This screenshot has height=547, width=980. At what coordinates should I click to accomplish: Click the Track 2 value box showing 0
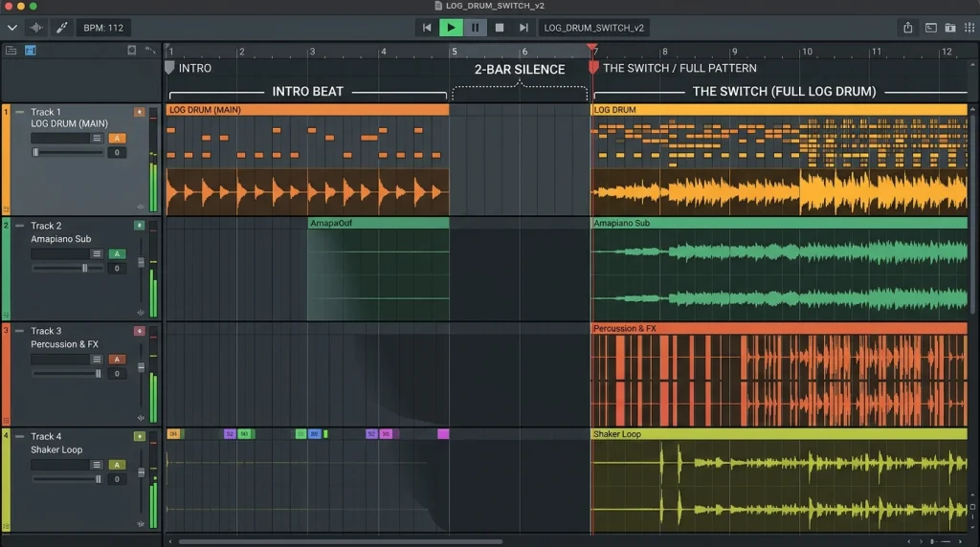117,268
